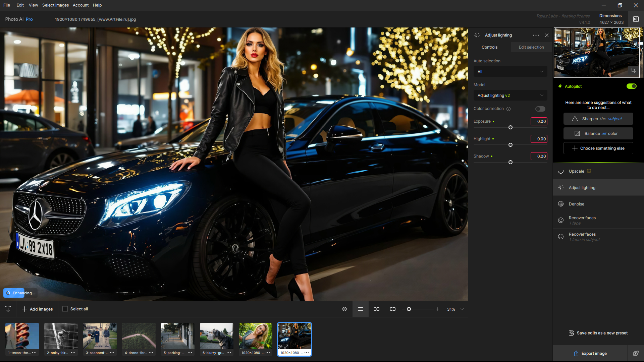Click the zoom level slider handle
This screenshot has height=362, width=644.
[409, 309]
